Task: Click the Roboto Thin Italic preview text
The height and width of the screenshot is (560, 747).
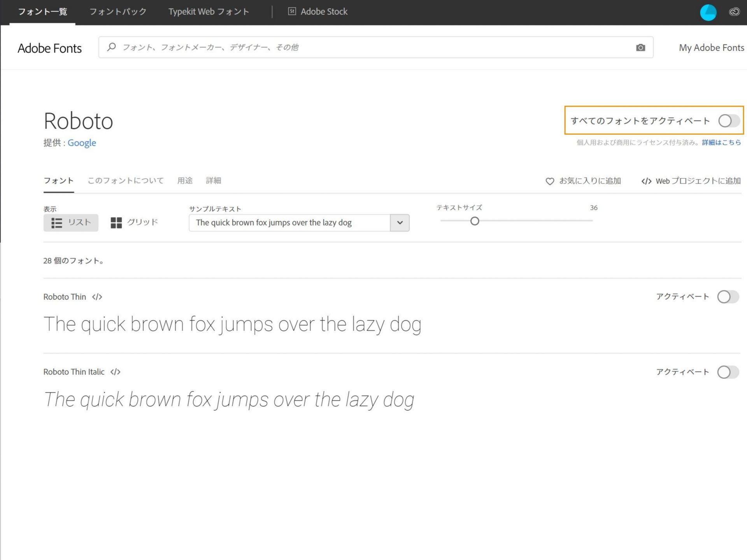Action: pyautogui.click(x=229, y=400)
